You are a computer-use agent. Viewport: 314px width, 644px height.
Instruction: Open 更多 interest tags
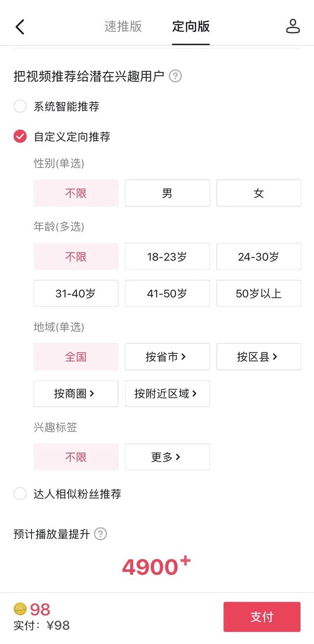click(167, 457)
